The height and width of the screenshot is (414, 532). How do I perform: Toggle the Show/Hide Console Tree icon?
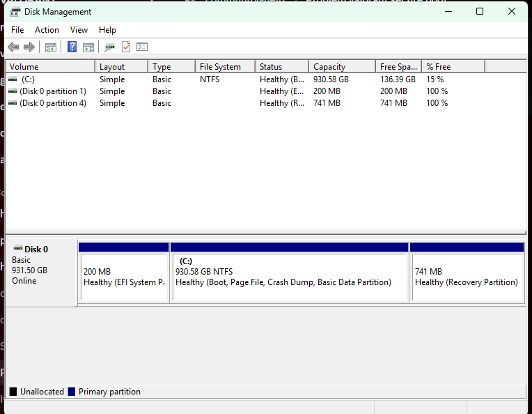(51, 47)
